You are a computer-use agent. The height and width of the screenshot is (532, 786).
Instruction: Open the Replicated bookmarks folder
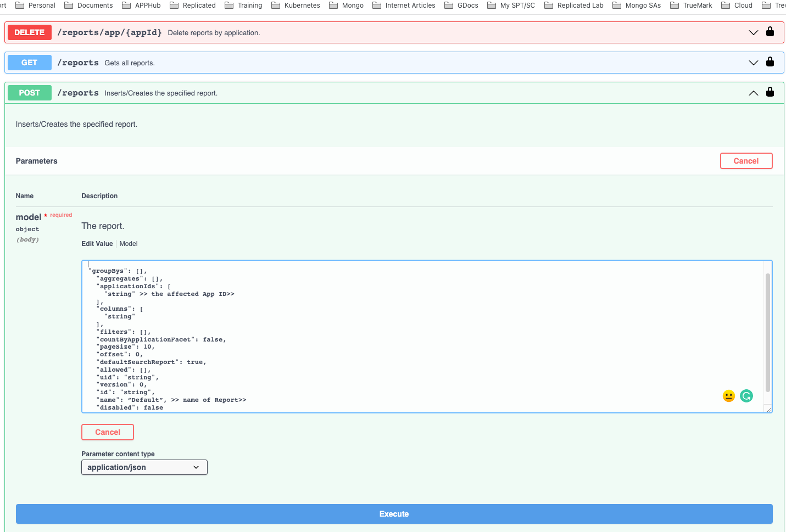pos(193,5)
